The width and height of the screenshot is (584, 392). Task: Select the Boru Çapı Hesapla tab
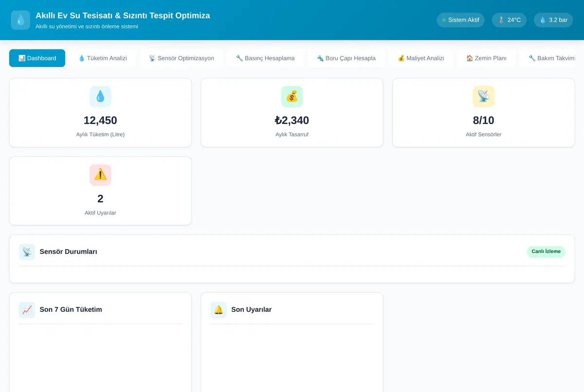coord(346,58)
